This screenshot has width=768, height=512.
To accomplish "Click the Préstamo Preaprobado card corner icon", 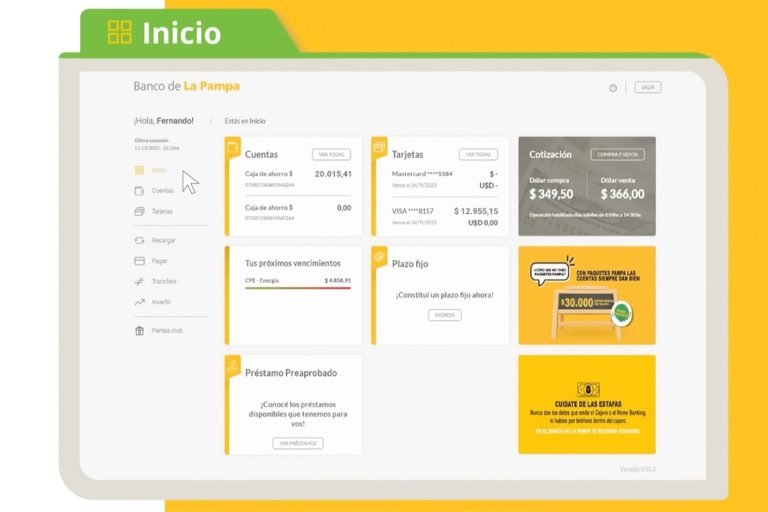I will coord(233,366).
